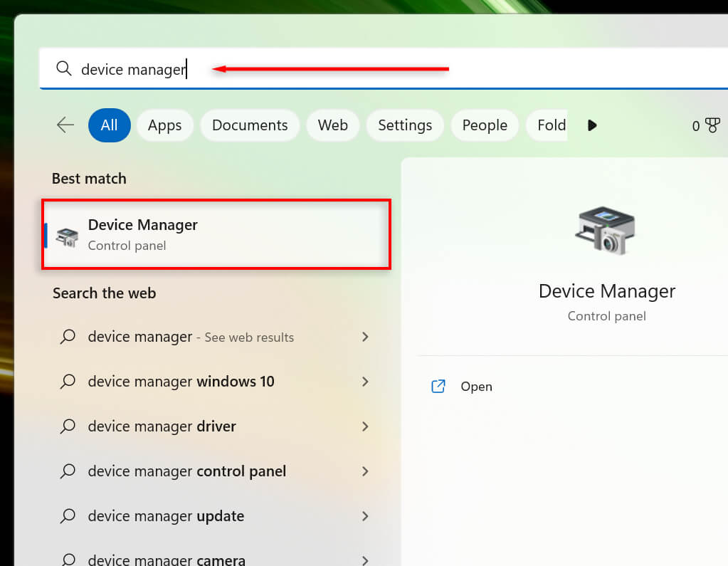Expand the 'device manager' web results chevron

click(365, 337)
